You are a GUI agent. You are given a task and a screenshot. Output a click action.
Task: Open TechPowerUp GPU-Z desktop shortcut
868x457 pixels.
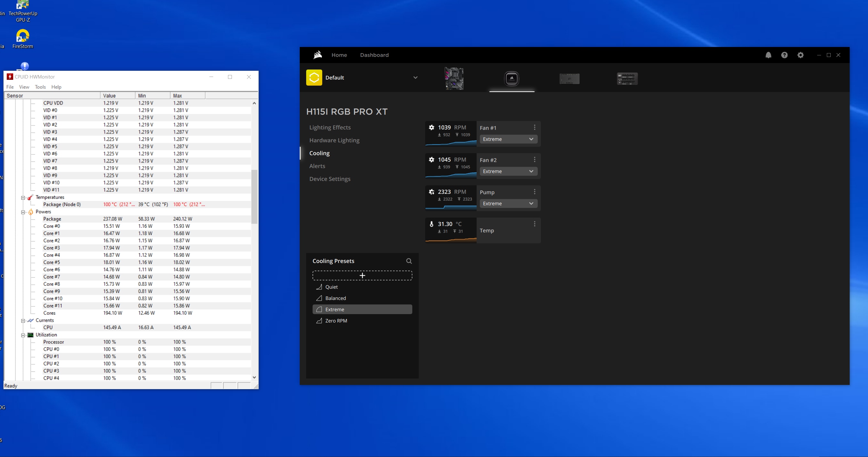[23, 12]
